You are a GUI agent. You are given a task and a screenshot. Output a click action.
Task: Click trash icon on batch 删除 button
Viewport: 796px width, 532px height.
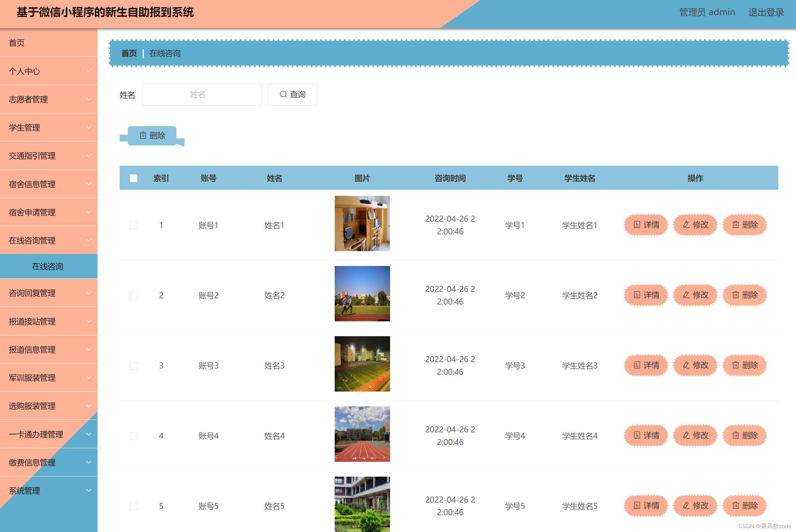[143, 135]
